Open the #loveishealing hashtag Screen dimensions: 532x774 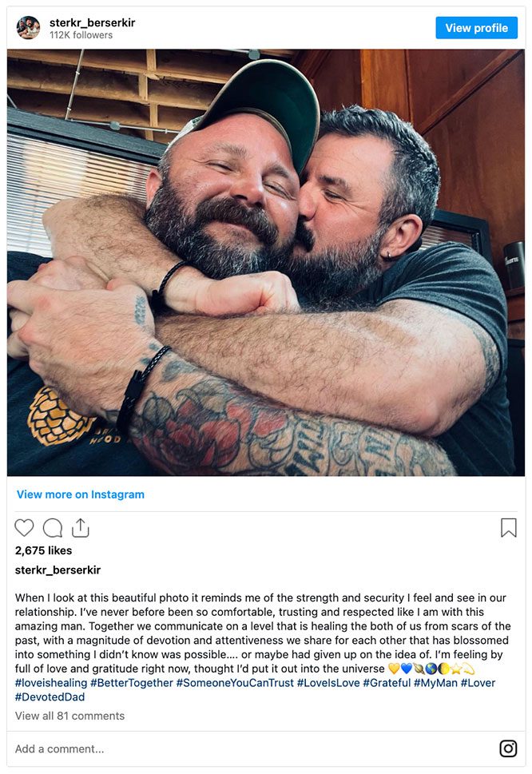click(x=51, y=683)
